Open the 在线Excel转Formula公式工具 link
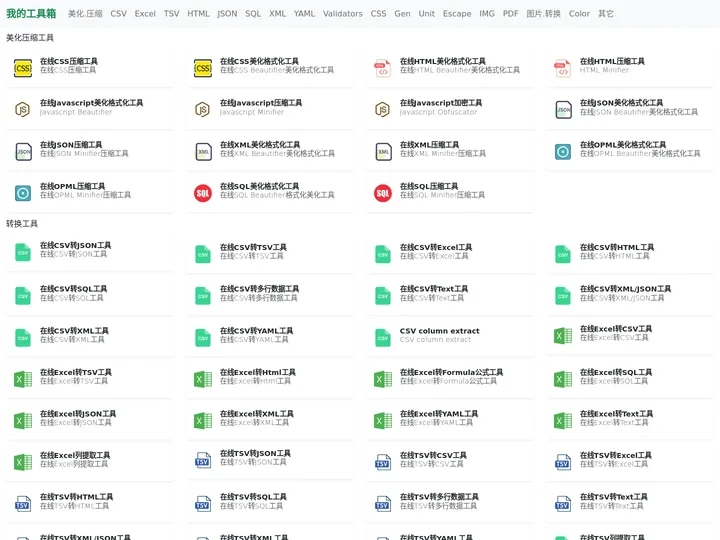 (451, 372)
